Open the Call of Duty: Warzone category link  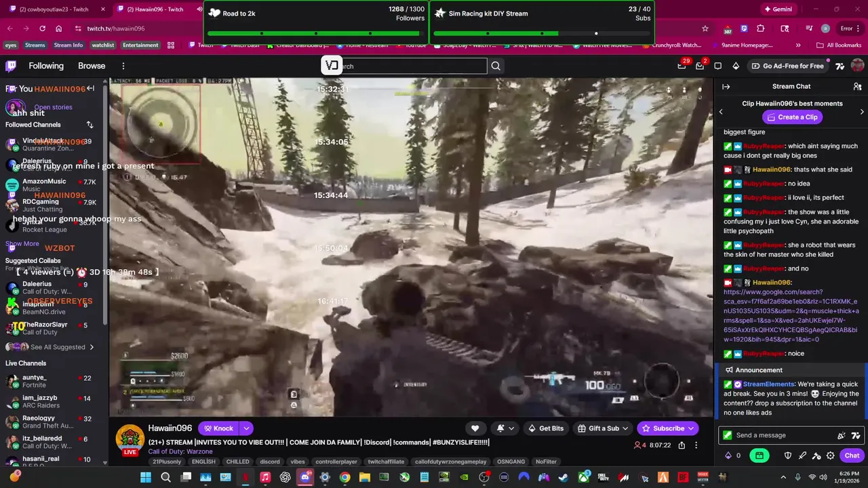click(x=180, y=451)
